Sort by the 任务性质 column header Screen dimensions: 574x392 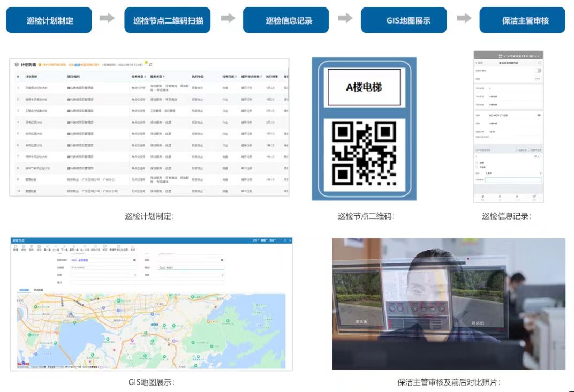click(229, 77)
